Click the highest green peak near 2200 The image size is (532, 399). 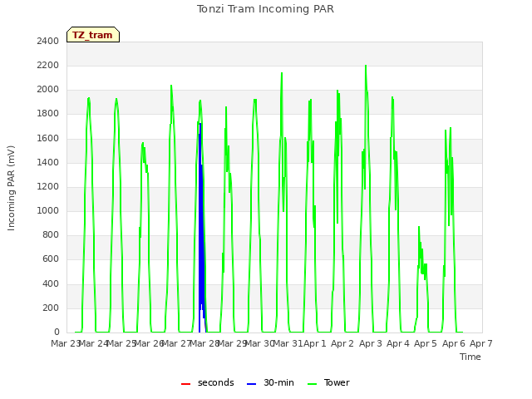coord(366,66)
